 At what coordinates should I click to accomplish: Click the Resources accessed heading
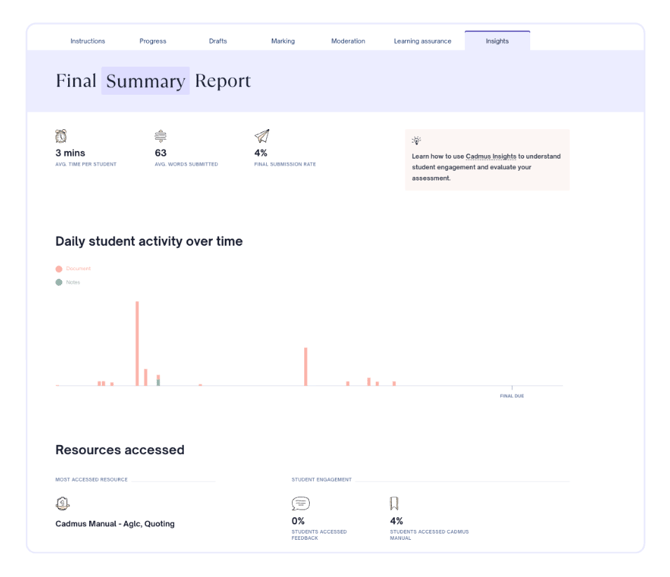120,450
